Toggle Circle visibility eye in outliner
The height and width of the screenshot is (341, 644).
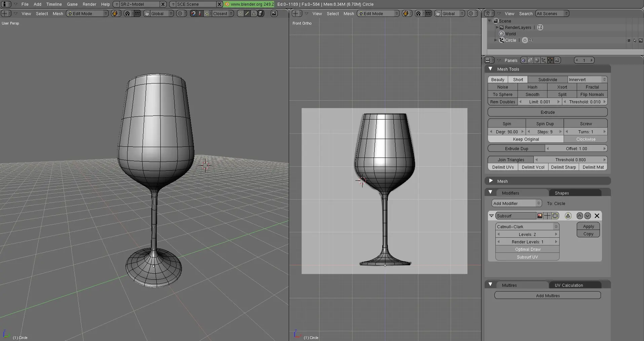[629, 40]
